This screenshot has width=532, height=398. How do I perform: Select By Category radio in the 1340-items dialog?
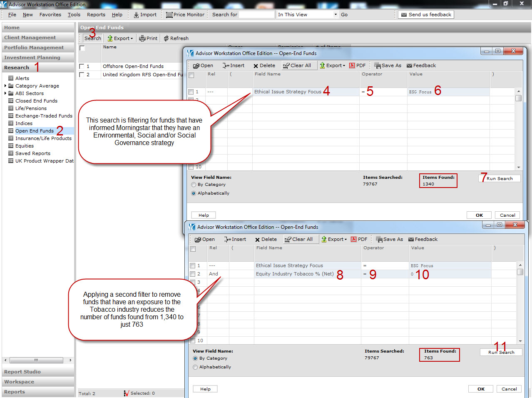coord(194,185)
